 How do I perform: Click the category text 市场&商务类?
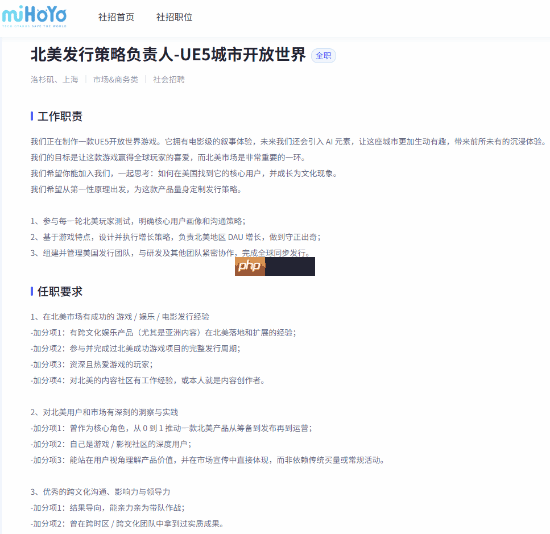(x=115, y=80)
